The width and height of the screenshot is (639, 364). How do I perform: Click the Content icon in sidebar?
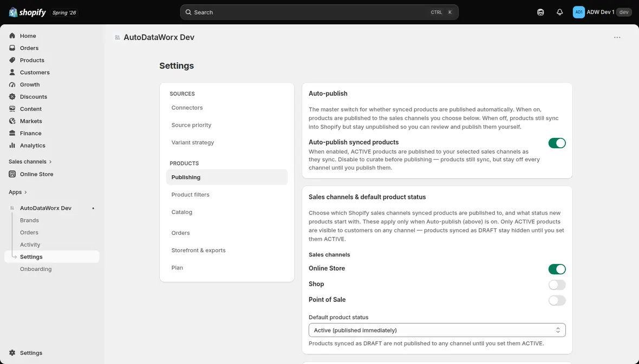12,109
